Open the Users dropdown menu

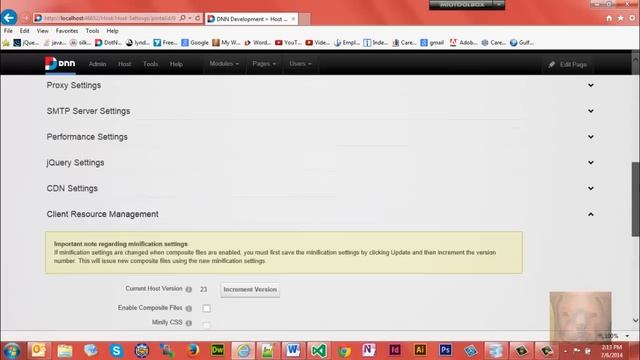[x=300, y=64]
